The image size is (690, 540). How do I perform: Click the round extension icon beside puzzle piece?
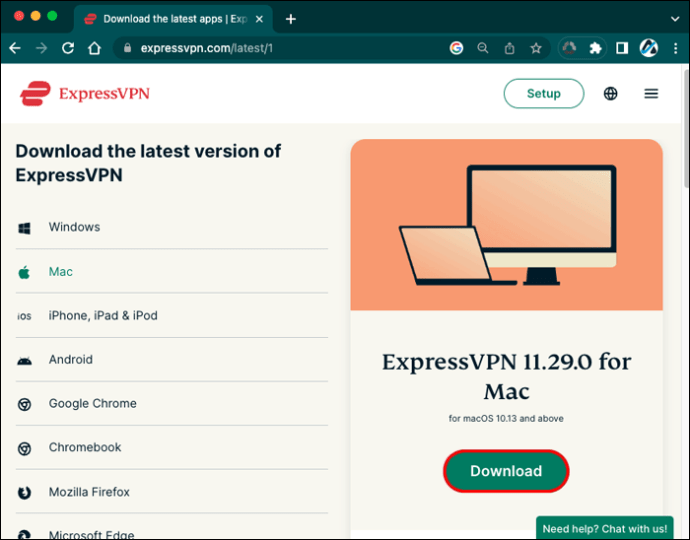[x=569, y=48]
